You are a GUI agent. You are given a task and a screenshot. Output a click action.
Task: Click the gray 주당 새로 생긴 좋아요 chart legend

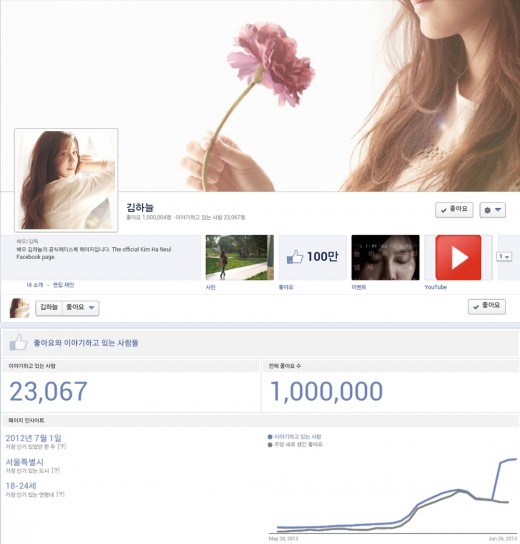coord(295,444)
